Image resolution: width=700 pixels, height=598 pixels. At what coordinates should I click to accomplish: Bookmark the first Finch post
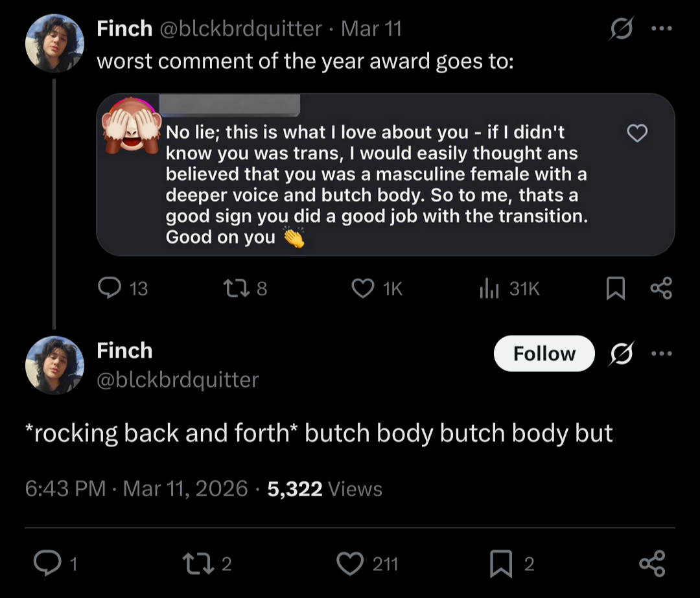click(614, 288)
